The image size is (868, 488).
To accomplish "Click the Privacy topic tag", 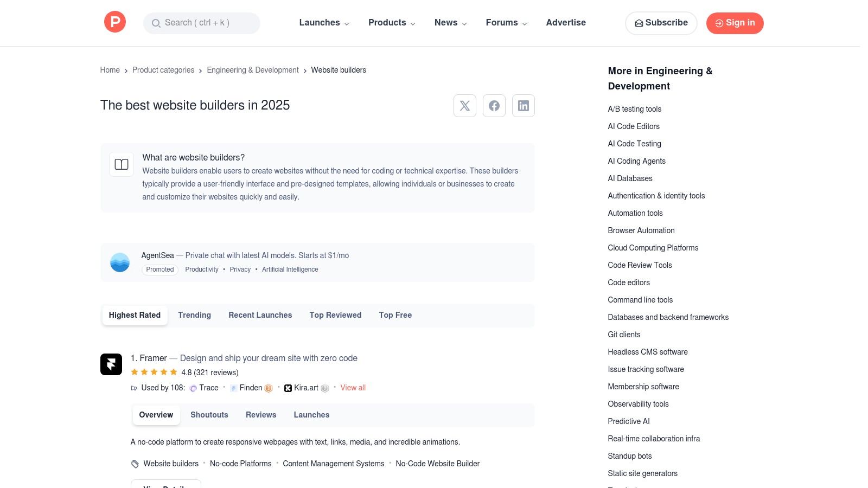I will click(x=240, y=269).
